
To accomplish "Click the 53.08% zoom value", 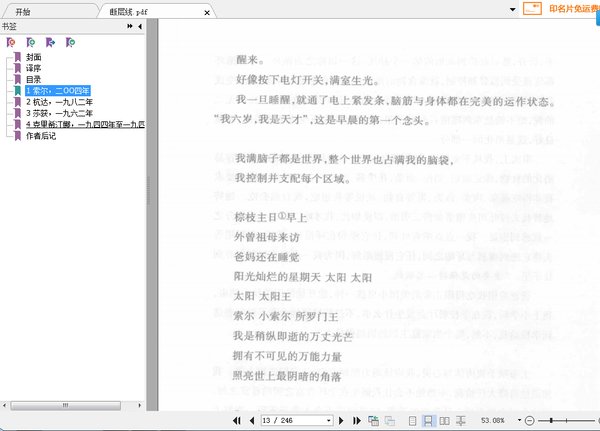I will (x=493, y=421).
